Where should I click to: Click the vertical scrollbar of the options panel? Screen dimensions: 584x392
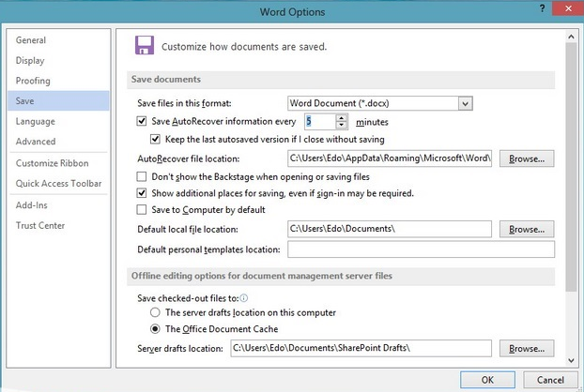(x=572, y=188)
